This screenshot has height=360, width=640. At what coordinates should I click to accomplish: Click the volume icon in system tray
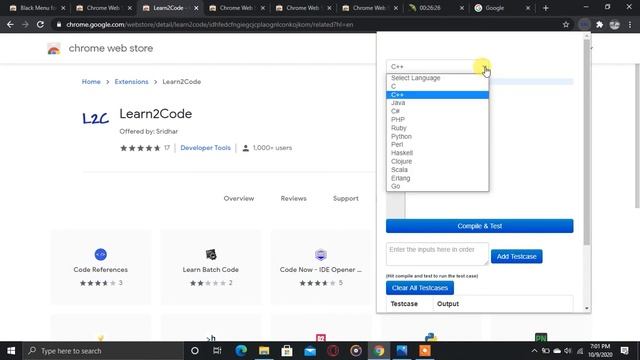[x=568, y=351]
